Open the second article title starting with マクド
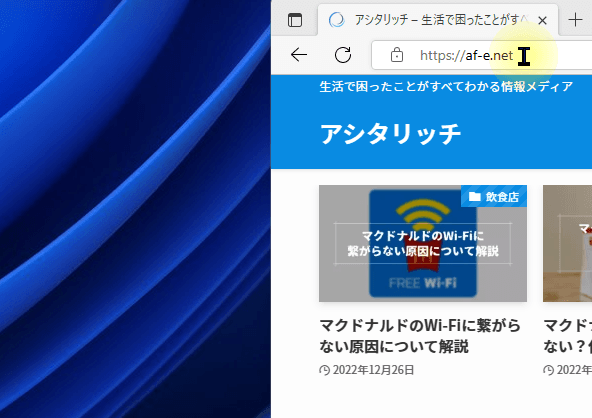 [567, 336]
